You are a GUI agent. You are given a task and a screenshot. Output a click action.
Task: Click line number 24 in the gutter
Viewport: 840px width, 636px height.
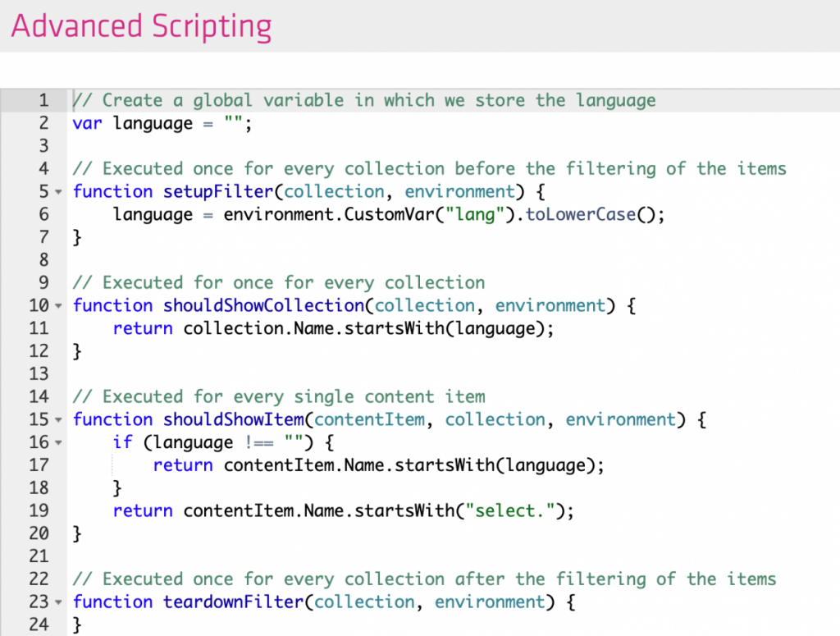[x=39, y=625]
